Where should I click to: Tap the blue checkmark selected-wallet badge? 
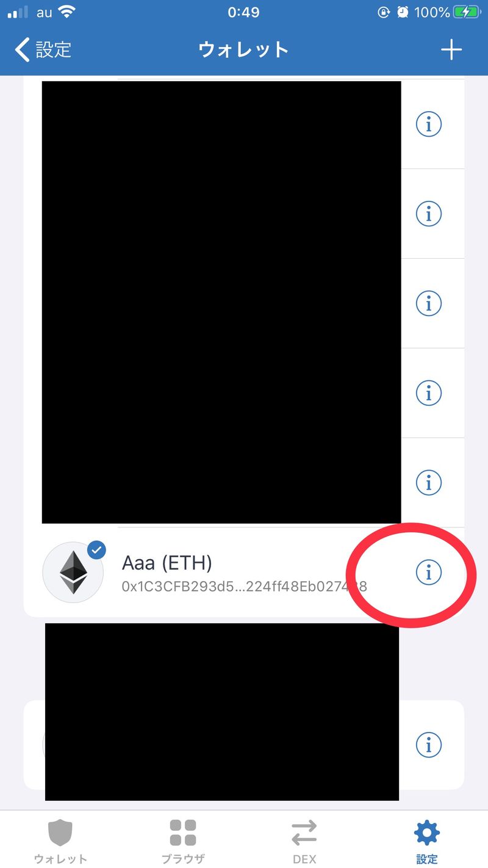[x=96, y=550]
